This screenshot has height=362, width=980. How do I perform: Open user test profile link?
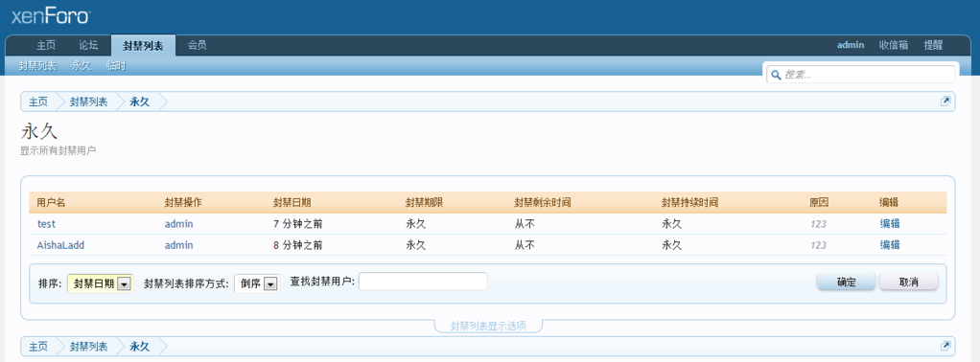[x=47, y=223]
